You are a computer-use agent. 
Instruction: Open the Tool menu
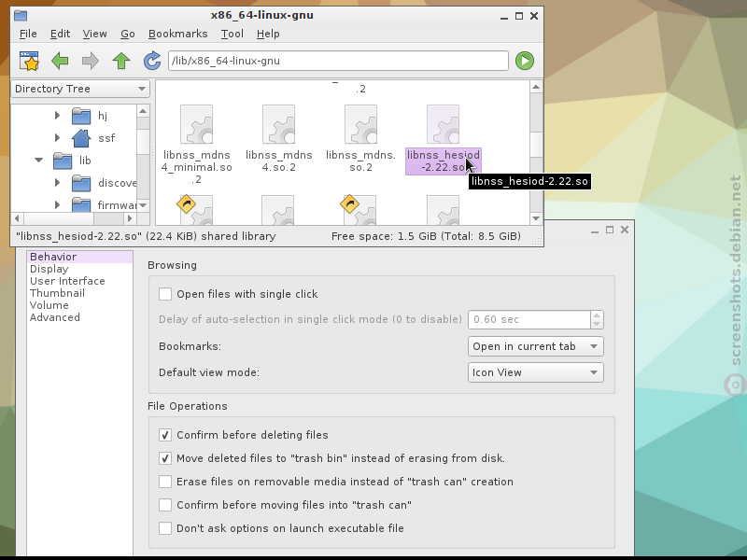tap(232, 34)
